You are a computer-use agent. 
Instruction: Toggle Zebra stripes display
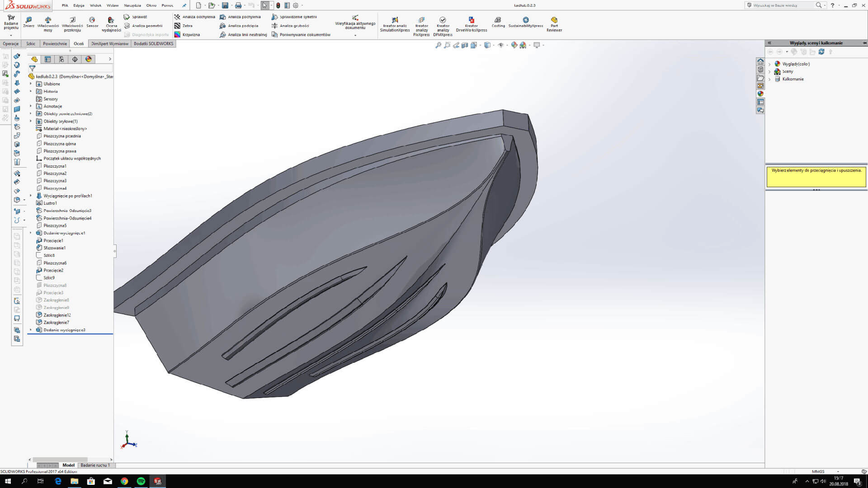pos(184,26)
